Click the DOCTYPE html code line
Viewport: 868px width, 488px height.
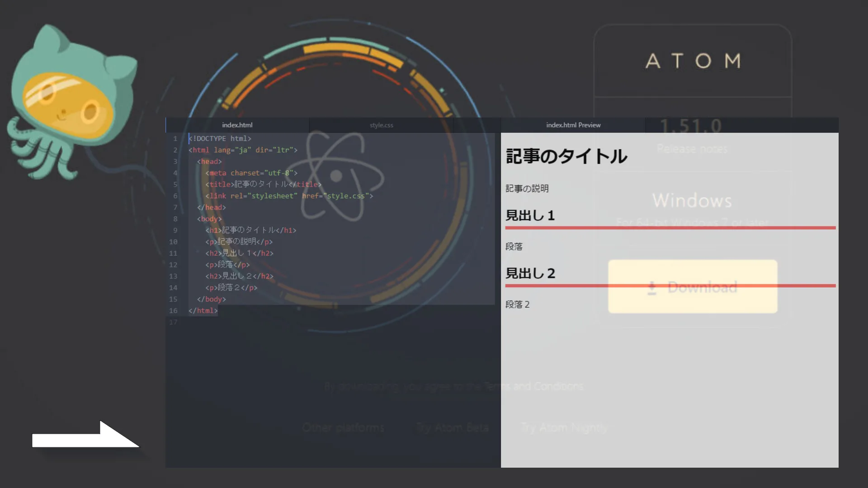(220, 139)
